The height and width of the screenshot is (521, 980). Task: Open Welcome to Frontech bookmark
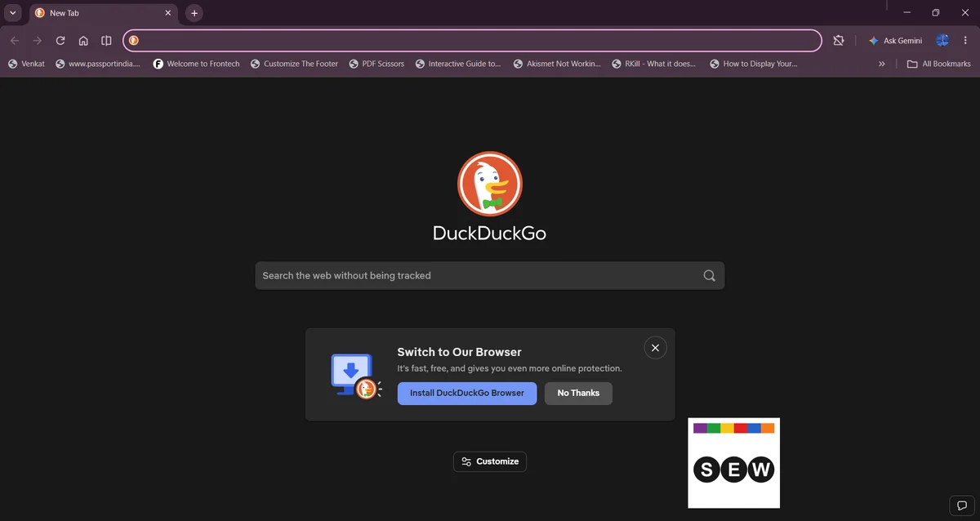coord(197,64)
